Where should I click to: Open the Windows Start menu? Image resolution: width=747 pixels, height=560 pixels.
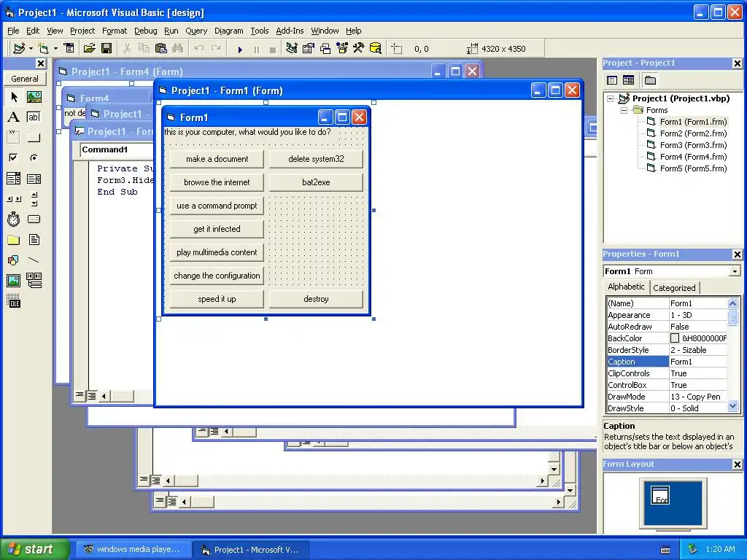point(34,549)
